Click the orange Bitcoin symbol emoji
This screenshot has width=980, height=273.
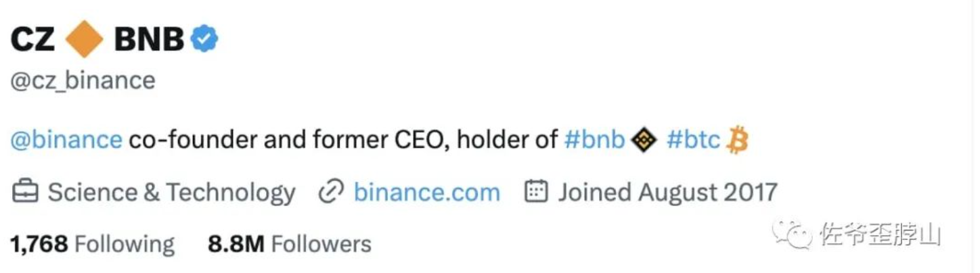coord(736,141)
